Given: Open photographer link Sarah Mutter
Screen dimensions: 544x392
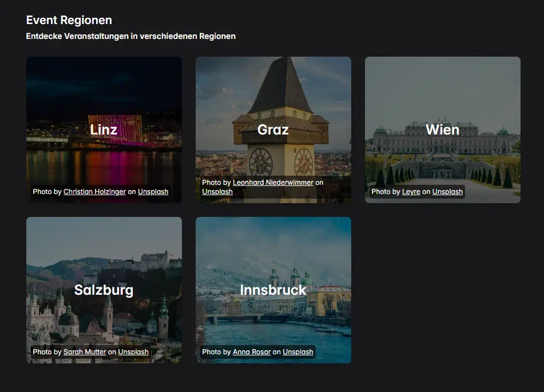Looking at the screenshot, I should click(84, 352).
